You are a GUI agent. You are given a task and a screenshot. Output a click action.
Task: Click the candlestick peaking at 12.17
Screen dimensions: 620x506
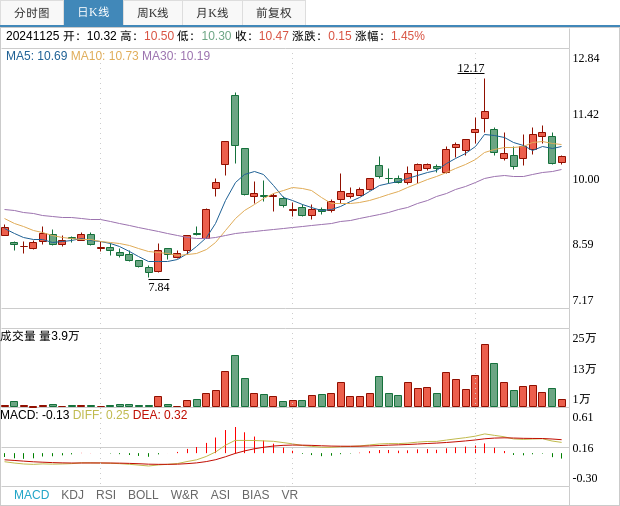[485, 106]
